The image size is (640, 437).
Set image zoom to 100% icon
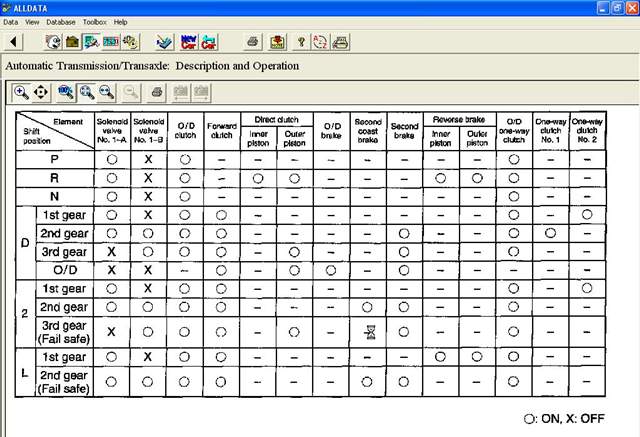pyautogui.click(x=67, y=92)
